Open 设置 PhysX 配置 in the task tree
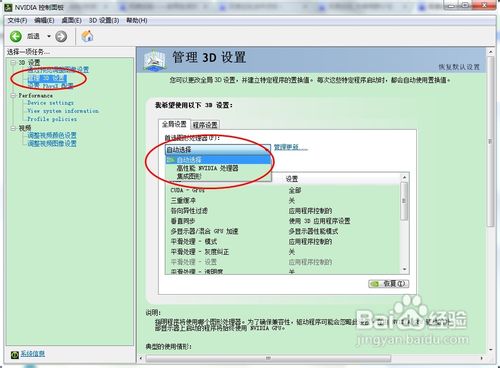 click(50, 86)
